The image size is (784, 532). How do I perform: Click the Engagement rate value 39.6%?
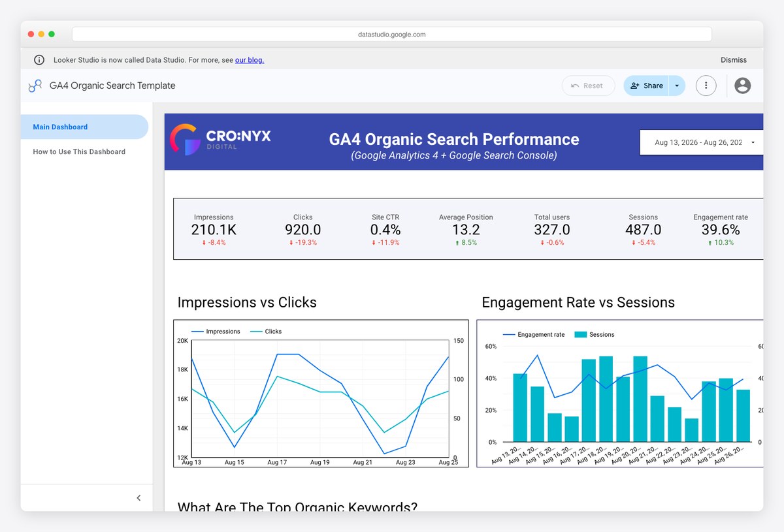click(721, 230)
